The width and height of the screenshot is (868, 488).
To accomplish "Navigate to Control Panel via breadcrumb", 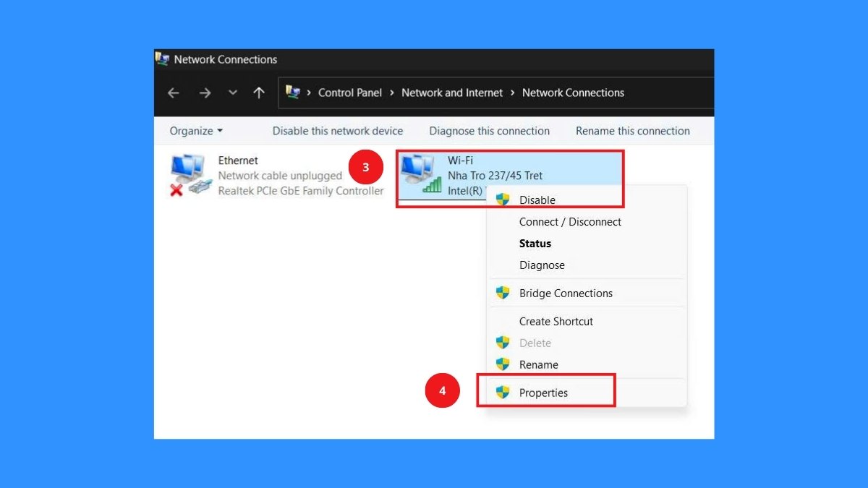I will [350, 93].
